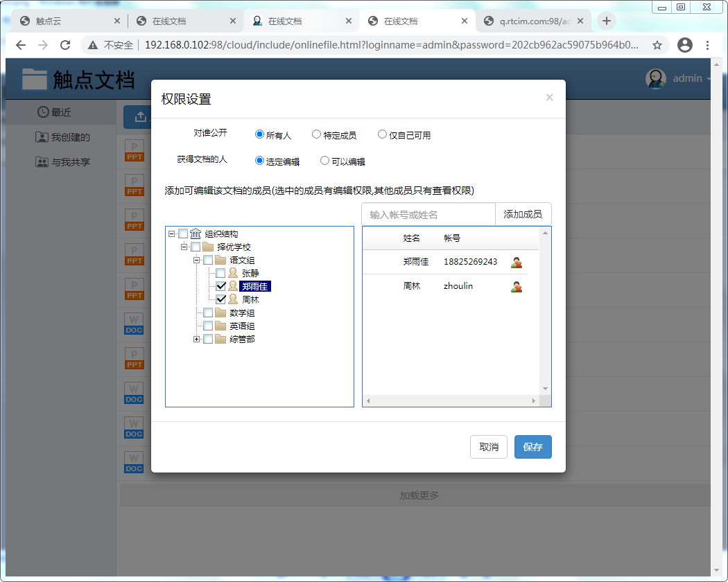Check the box next to 张静
The width and height of the screenshot is (728, 582).
220,273
